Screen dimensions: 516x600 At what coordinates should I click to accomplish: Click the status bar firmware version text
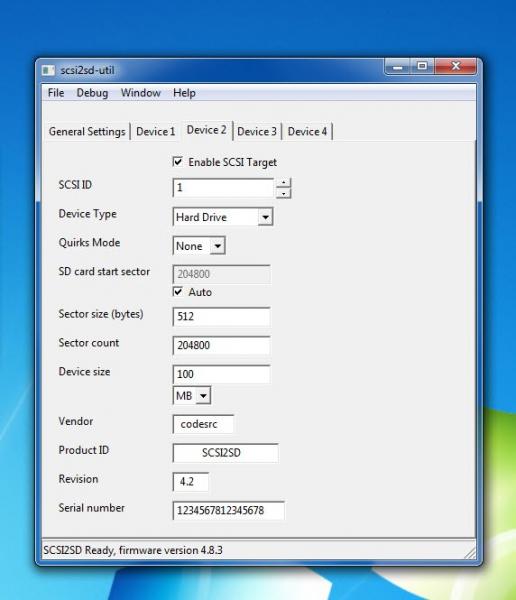(x=133, y=550)
